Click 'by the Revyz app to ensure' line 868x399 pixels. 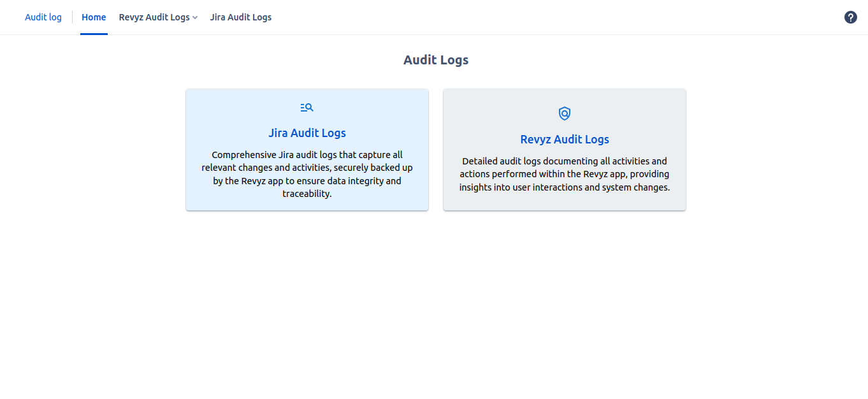click(307, 181)
